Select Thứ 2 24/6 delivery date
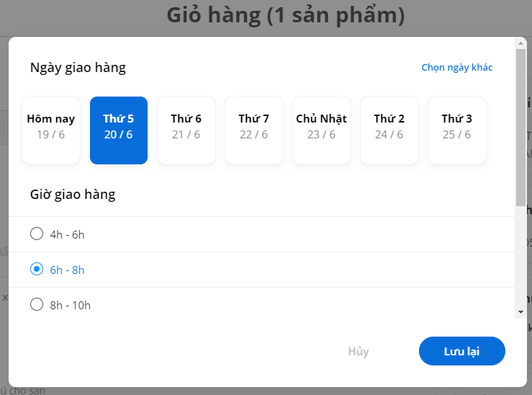532x395 pixels. pyautogui.click(x=389, y=130)
